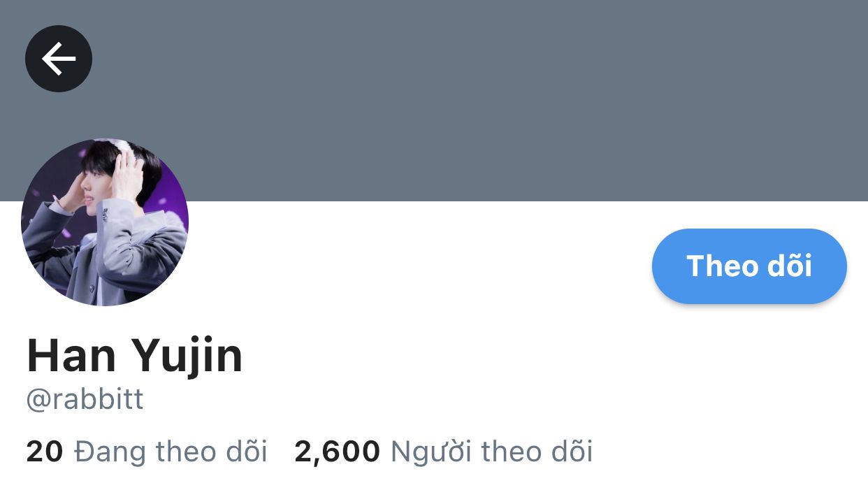Go back using the dark circular button
Viewport: 868px width, 504px height.
pos(59,59)
